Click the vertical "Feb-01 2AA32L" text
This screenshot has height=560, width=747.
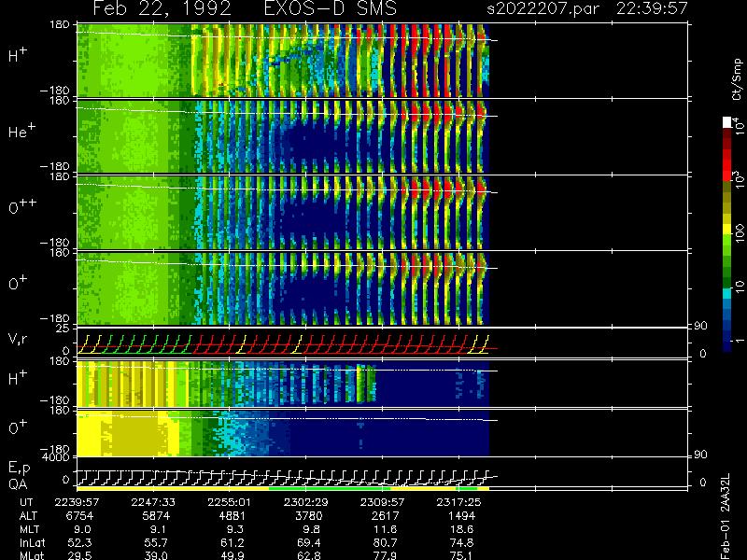point(726,517)
